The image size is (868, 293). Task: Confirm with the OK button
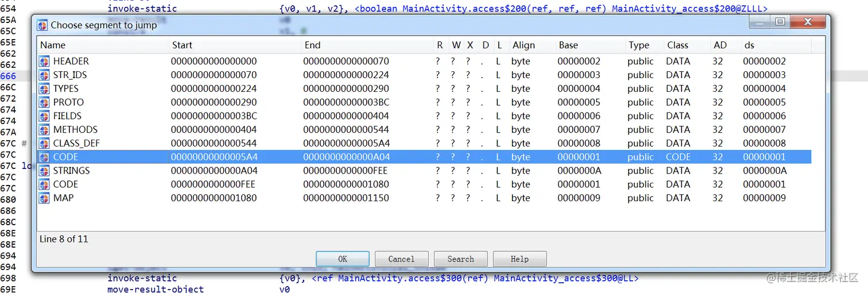[343, 259]
